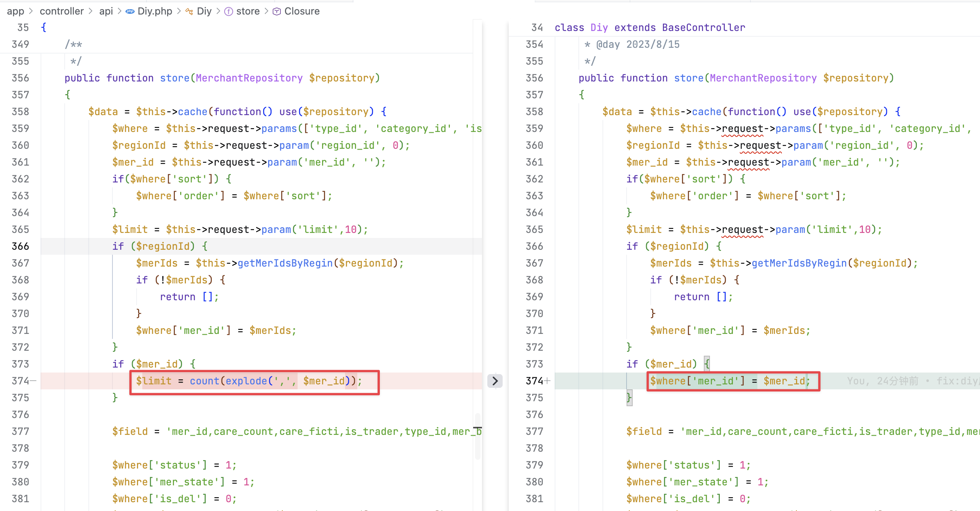Viewport: 980px width, 511px height.
Task: Click the sticky header 'class Diy extends BaseController'
Action: (x=650, y=28)
